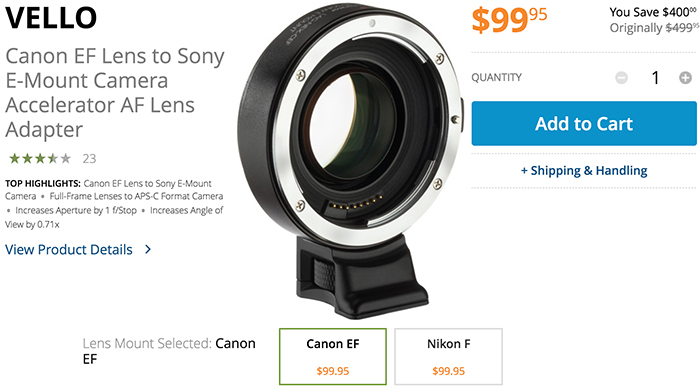Click the minus icon to decrease quantity

click(x=621, y=78)
